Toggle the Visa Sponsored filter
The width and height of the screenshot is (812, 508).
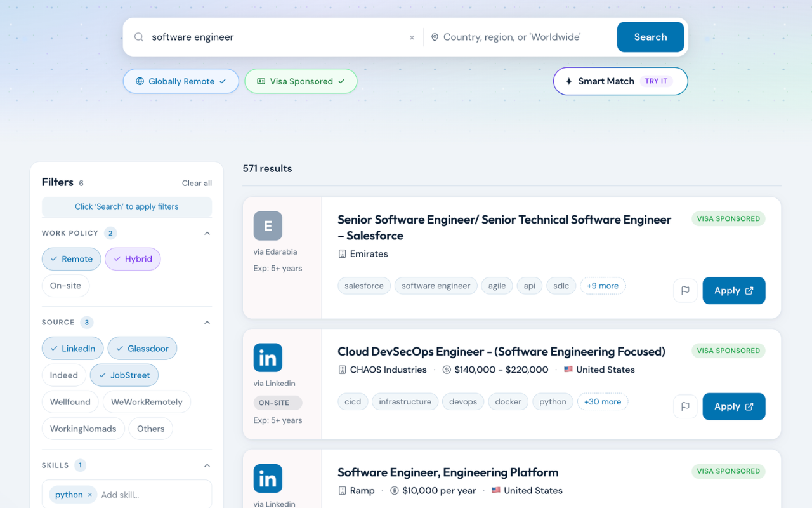[x=301, y=81]
